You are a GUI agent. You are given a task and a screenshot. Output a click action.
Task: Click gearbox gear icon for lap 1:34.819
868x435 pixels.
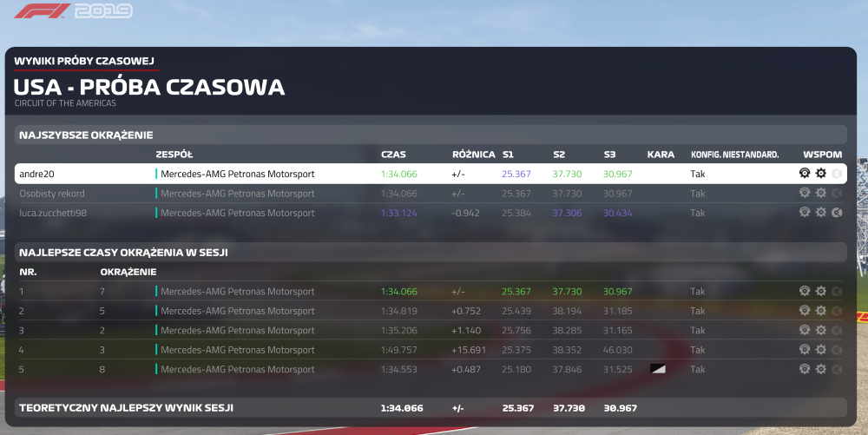(821, 311)
